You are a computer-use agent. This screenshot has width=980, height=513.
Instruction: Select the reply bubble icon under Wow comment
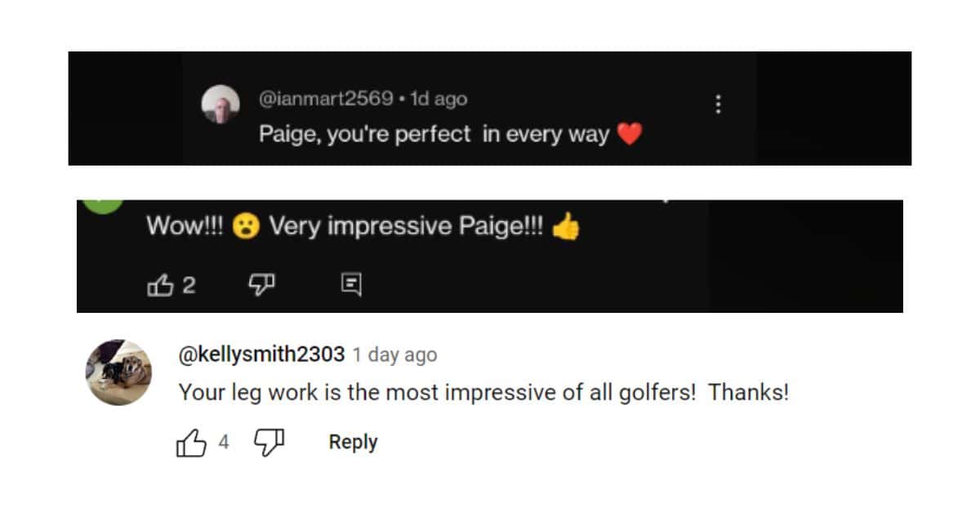350,283
